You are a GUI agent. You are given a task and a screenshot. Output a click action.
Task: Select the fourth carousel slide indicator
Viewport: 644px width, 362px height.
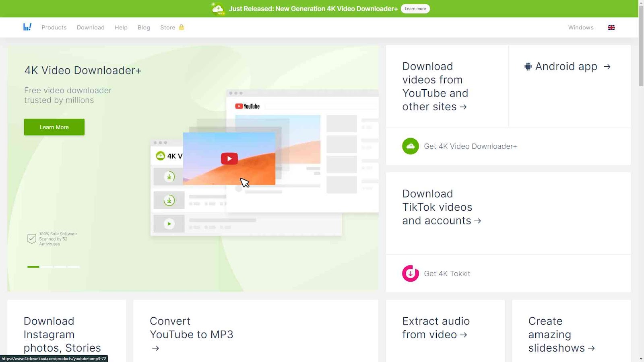73,267
